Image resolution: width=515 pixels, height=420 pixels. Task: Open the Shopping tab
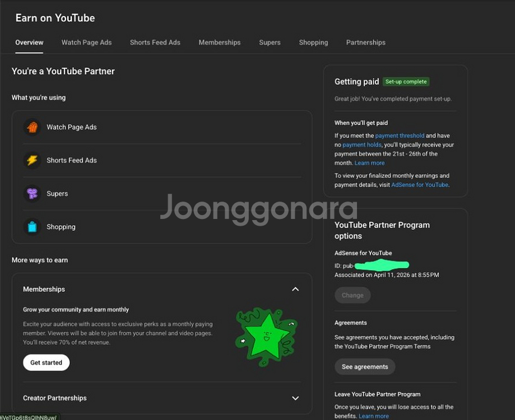click(313, 43)
